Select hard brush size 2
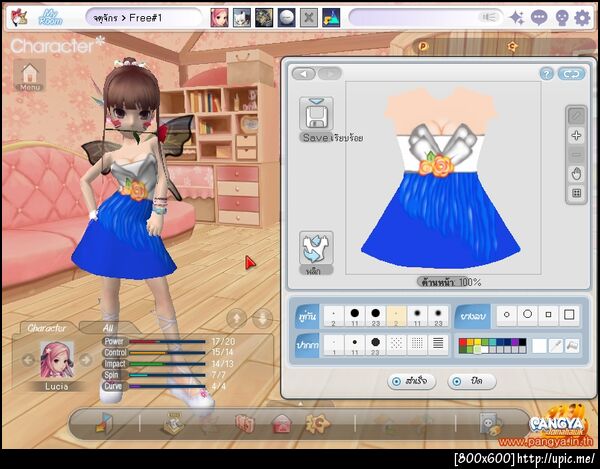This screenshot has height=469, width=600. (x=334, y=316)
